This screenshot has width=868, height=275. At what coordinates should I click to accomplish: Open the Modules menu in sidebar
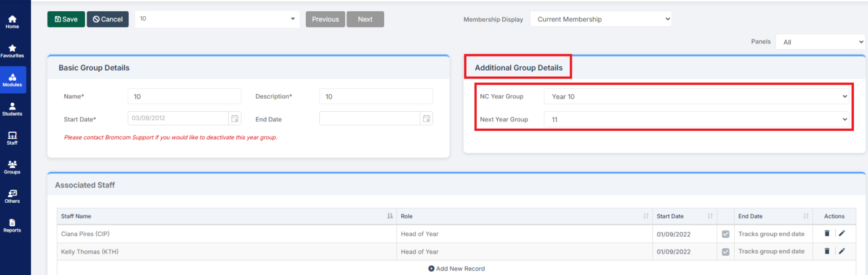12,80
